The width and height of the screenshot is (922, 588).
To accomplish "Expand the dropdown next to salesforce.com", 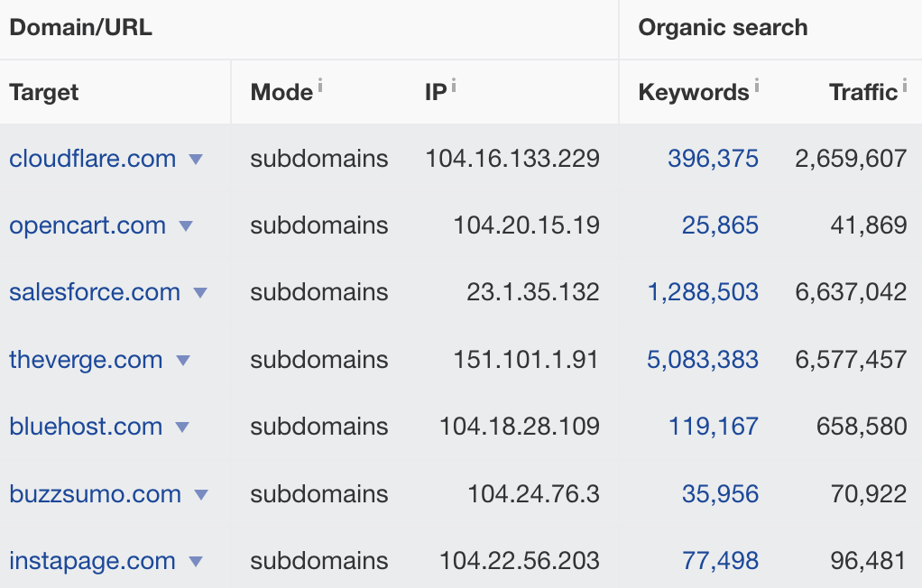I will pos(200,293).
